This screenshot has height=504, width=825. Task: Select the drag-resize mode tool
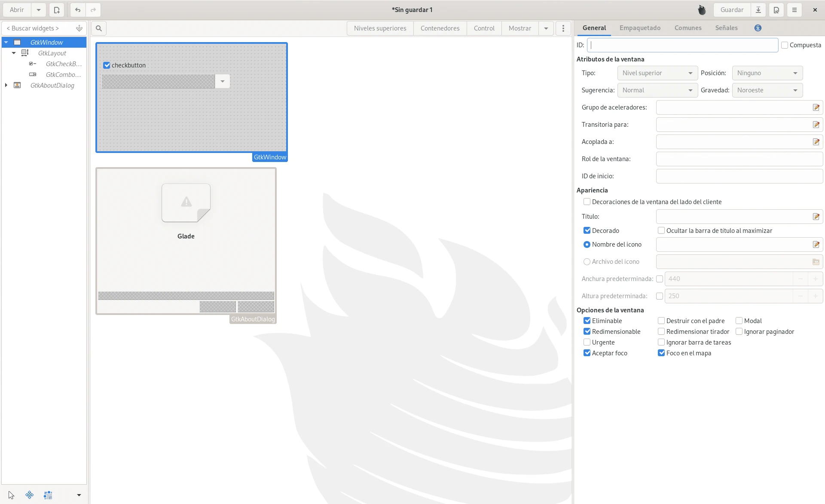point(30,495)
